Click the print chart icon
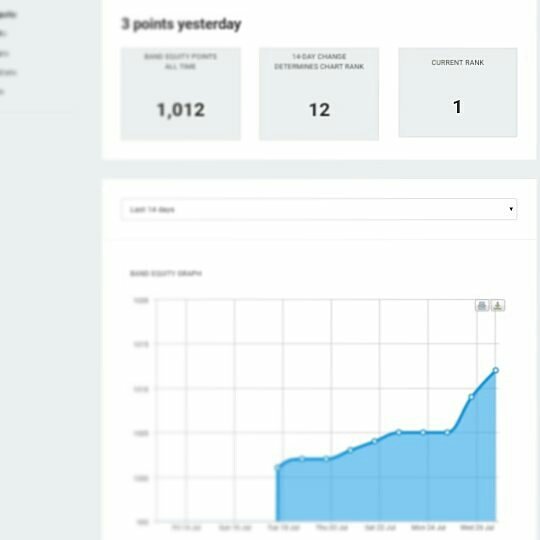 coord(482,305)
